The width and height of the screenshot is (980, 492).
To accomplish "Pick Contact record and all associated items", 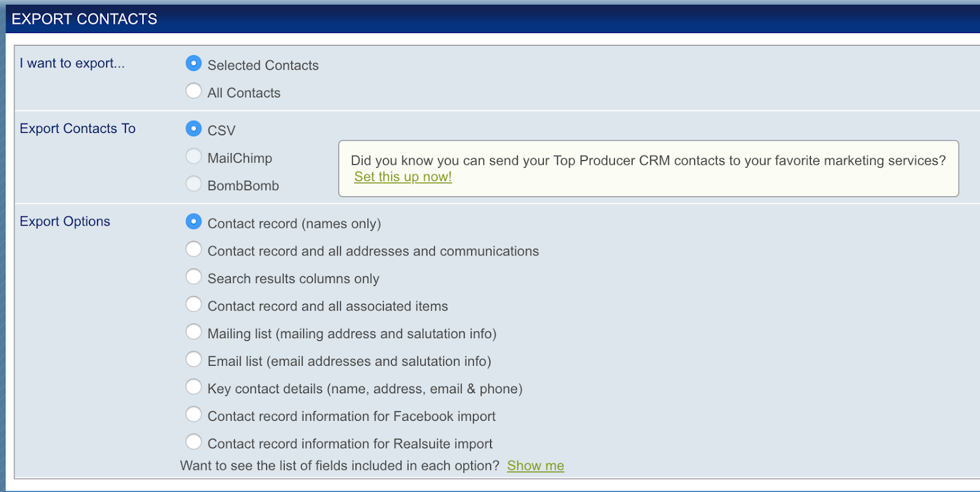I will click(x=194, y=304).
